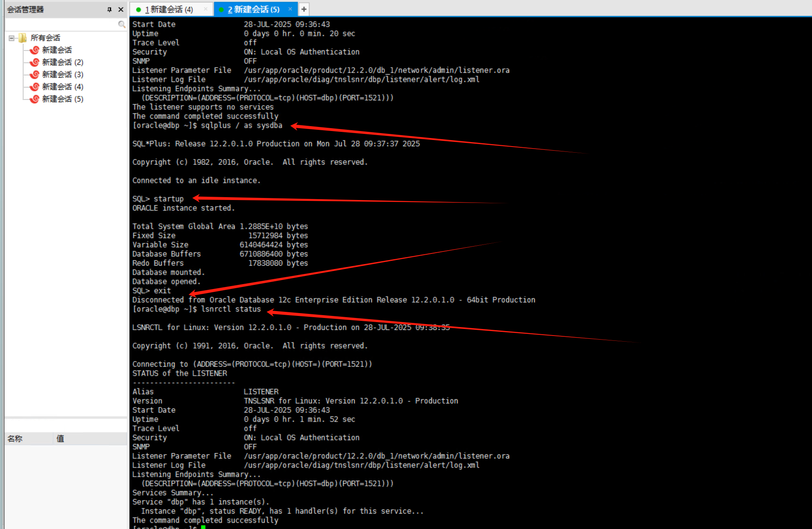Close the 会话管理器 panel
Screen dimensions: 812x529
(121, 9)
